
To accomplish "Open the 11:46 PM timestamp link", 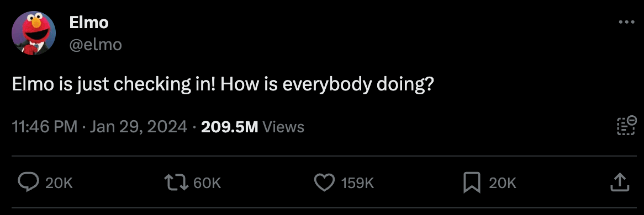I will pyautogui.click(x=45, y=127).
